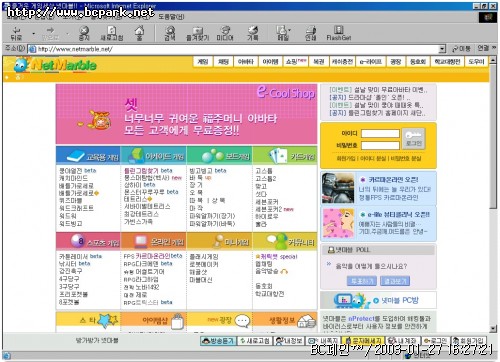Select the 동호회 tab in top navigation

coord(418,62)
